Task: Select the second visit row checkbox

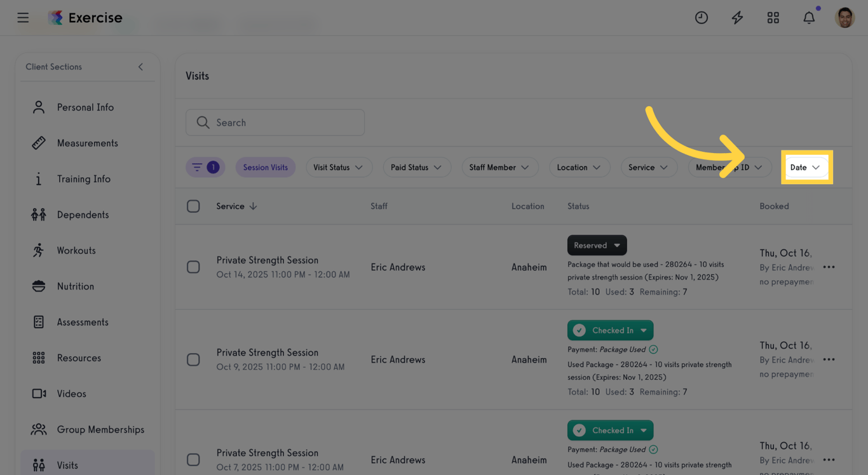Action: click(x=193, y=359)
